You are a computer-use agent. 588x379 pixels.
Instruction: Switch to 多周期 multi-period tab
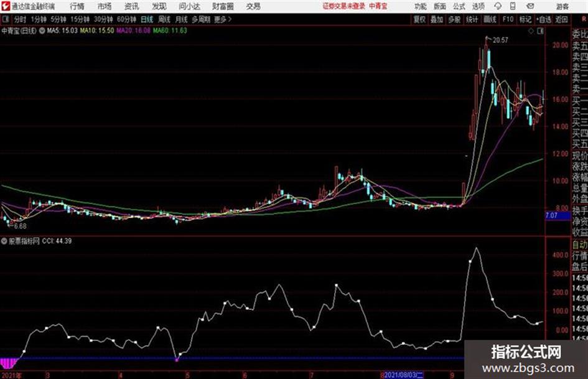pos(201,19)
